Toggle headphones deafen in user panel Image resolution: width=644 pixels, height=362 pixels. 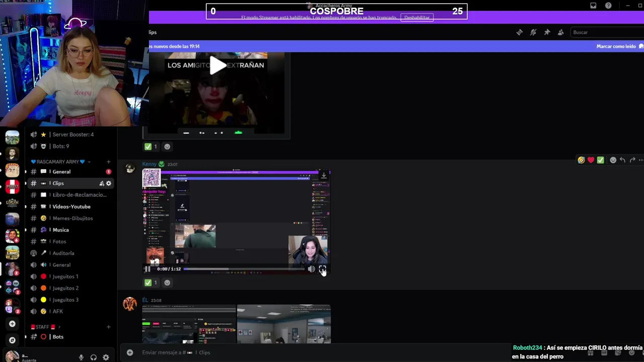point(93,357)
